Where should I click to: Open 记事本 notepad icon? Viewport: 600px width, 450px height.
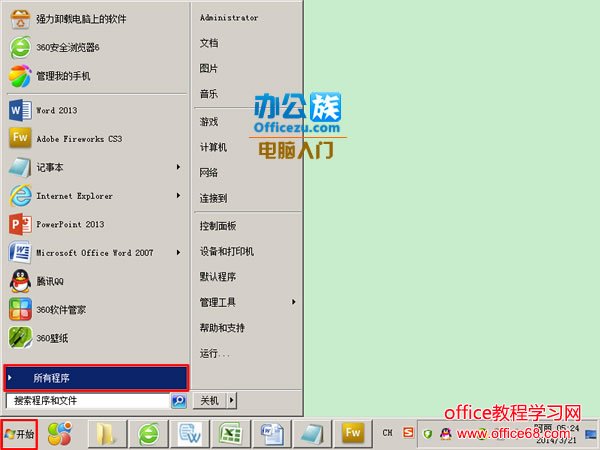20,167
